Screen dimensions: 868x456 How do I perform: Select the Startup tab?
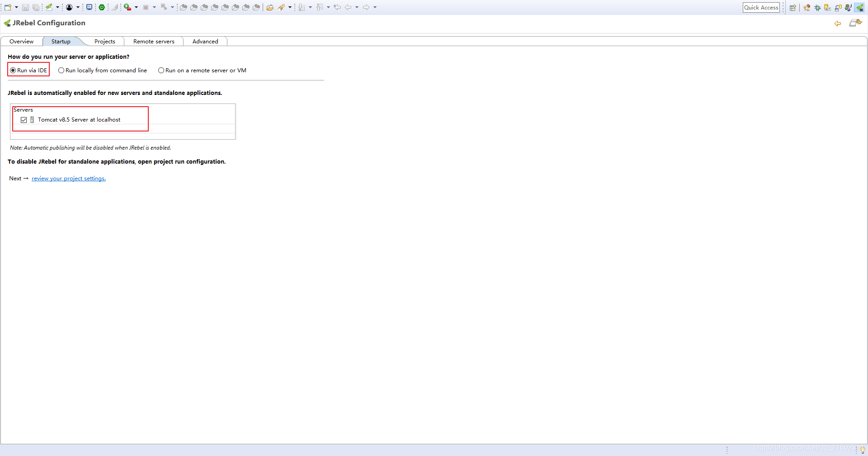pos(61,41)
